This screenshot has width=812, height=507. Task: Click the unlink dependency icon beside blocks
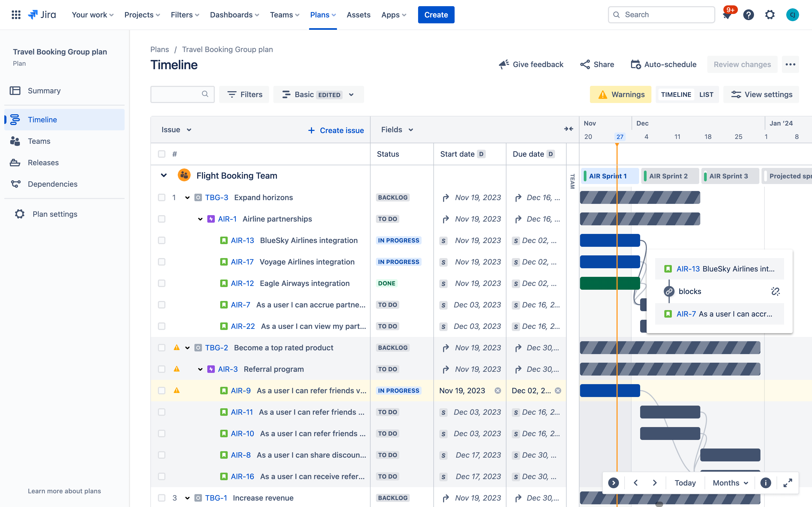775,291
